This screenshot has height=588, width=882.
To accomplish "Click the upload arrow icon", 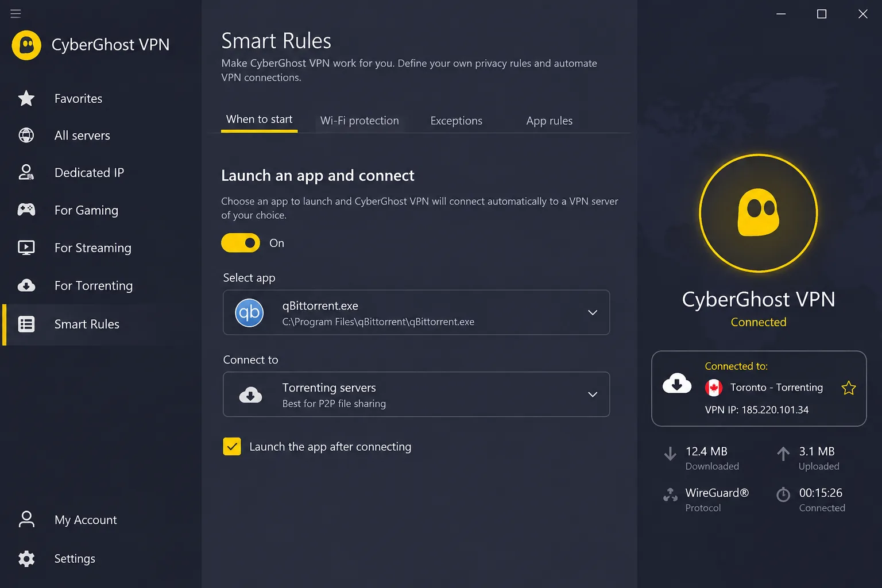I will pyautogui.click(x=783, y=454).
